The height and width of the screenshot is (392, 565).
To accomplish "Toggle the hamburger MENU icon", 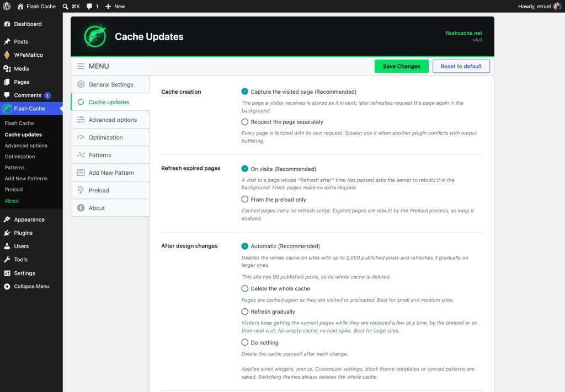I will click(x=81, y=66).
